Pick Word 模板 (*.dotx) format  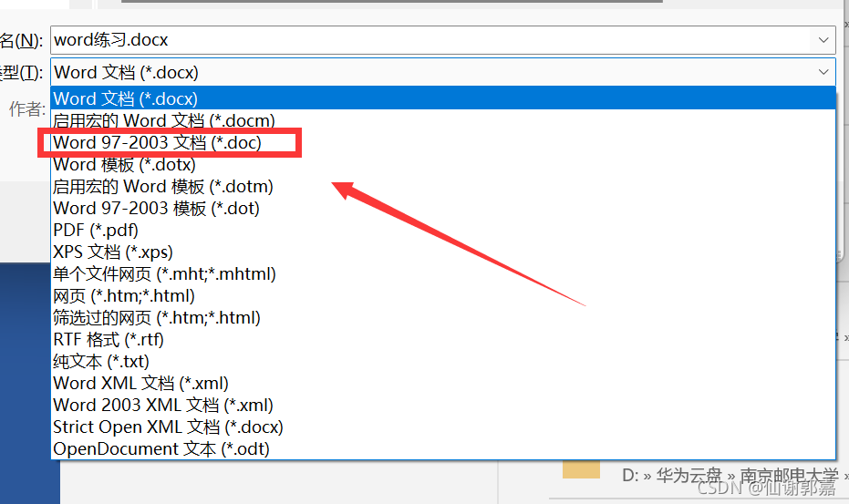pyautogui.click(x=443, y=164)
